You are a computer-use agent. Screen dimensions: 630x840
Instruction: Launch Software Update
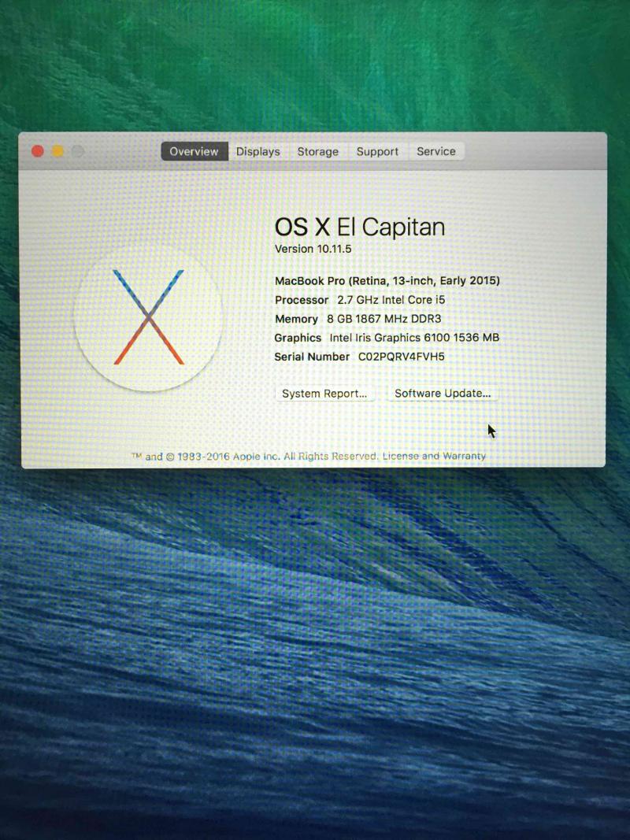(x=442, y=393)
